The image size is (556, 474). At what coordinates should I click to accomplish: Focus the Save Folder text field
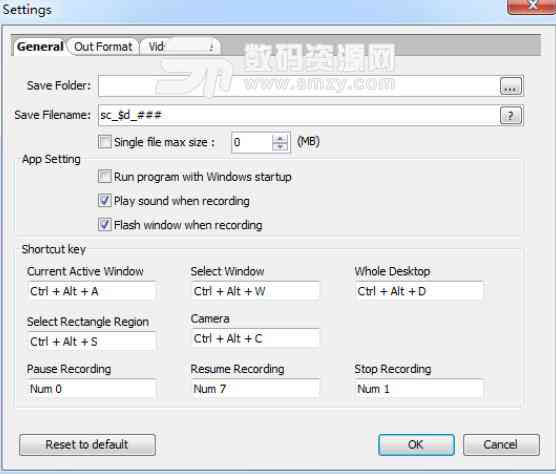point(299,86)
